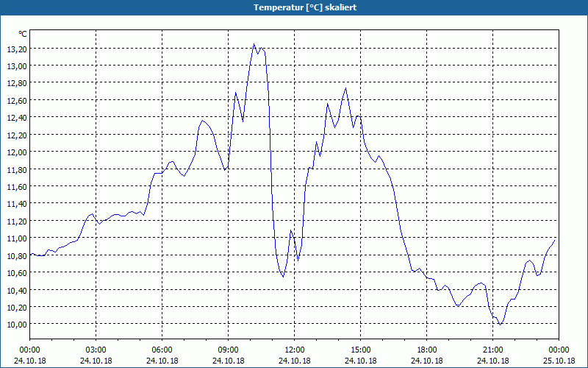Click the '03:00' time label

tap(96, 350)
